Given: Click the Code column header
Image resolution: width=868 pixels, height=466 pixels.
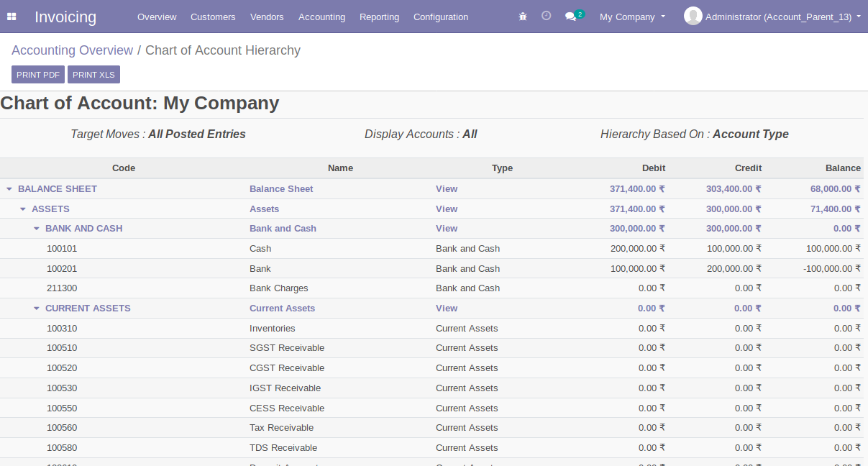Looking at the screenshot, I should pos(124,168).
